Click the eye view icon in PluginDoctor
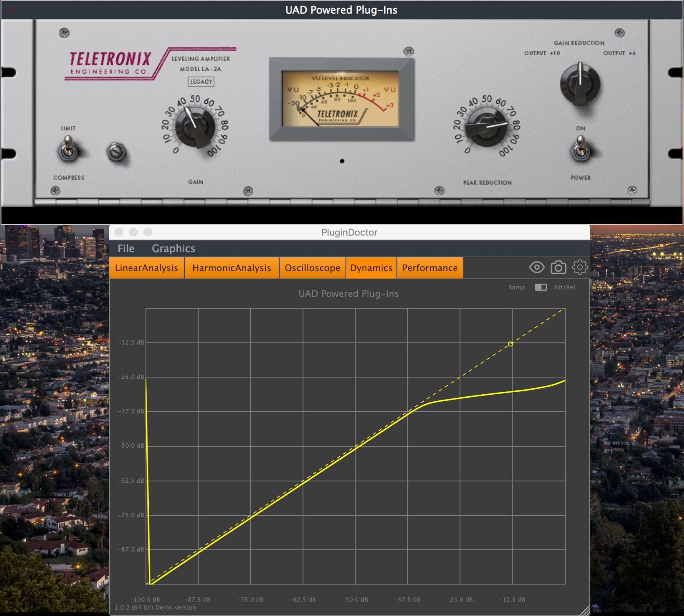The width and height of the screenshot is (684, 616). click(x=537, y=268)
